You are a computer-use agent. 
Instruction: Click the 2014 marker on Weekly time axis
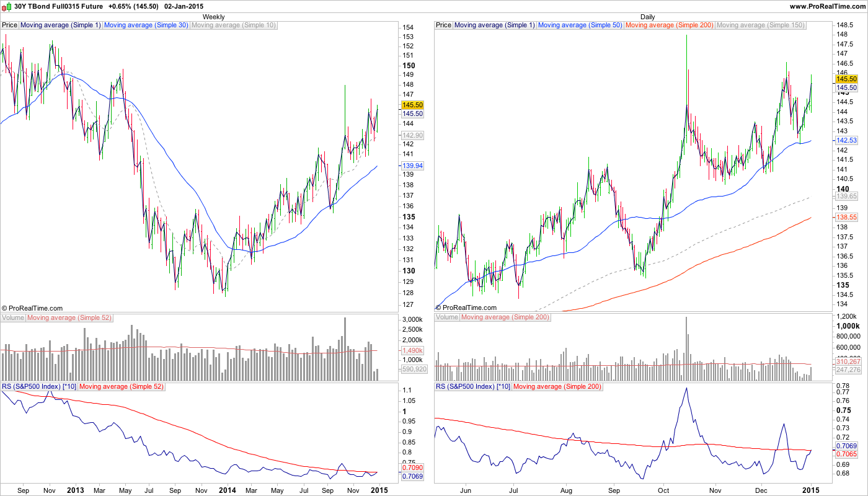click(227, 490)
